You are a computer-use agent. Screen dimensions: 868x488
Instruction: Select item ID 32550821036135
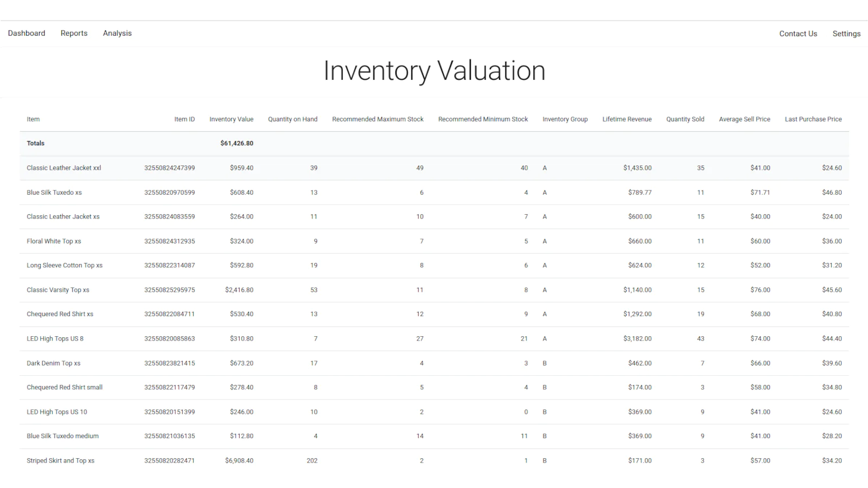click(x=169, y=436)
